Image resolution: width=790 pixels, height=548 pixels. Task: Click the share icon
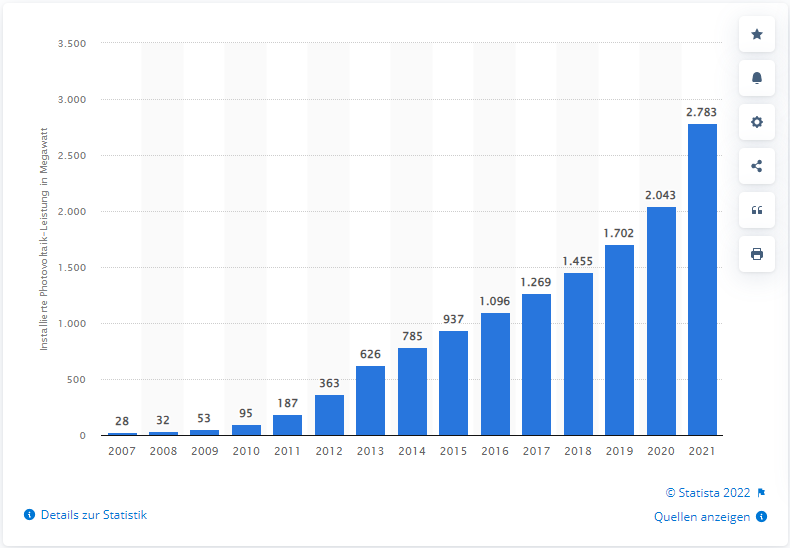click(x=757, y=166)
